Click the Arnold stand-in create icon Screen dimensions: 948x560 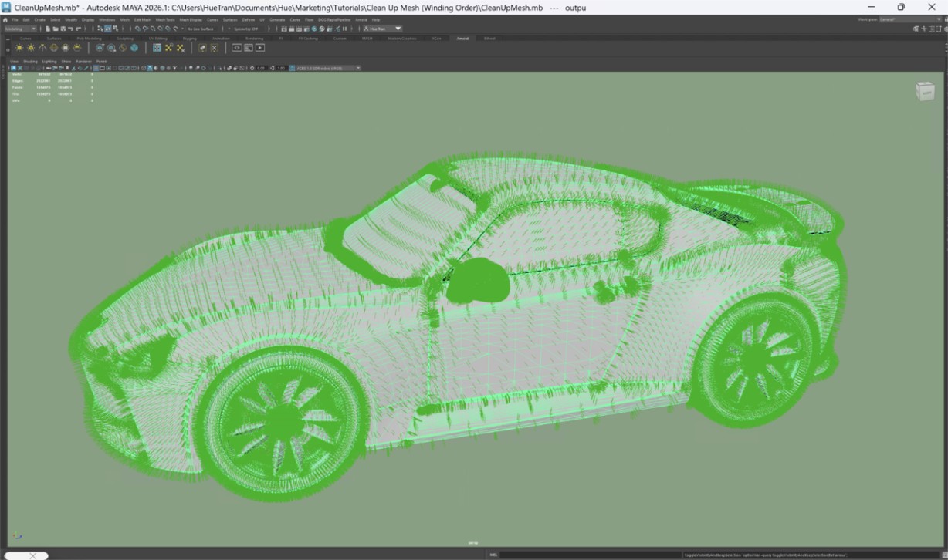100,48
